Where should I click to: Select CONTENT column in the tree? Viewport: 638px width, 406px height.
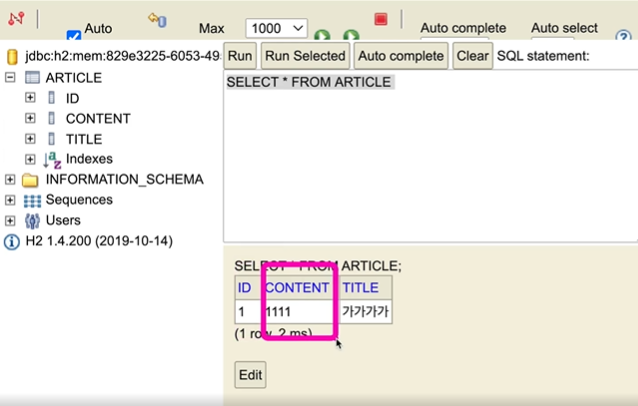(x=98, y=118)
